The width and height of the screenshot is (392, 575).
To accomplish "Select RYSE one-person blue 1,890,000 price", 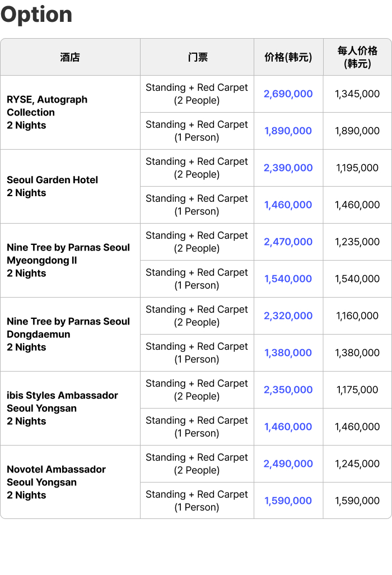I will coord(288,131).
